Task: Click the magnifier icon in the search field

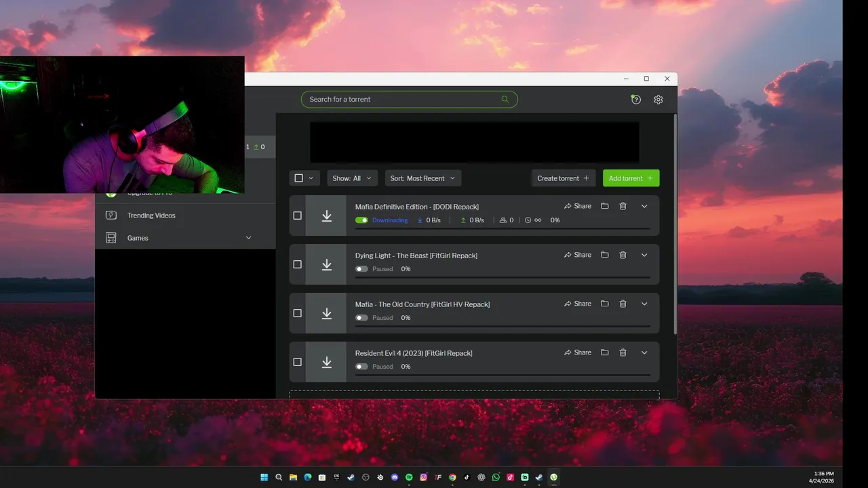Action: pos(505,99)
